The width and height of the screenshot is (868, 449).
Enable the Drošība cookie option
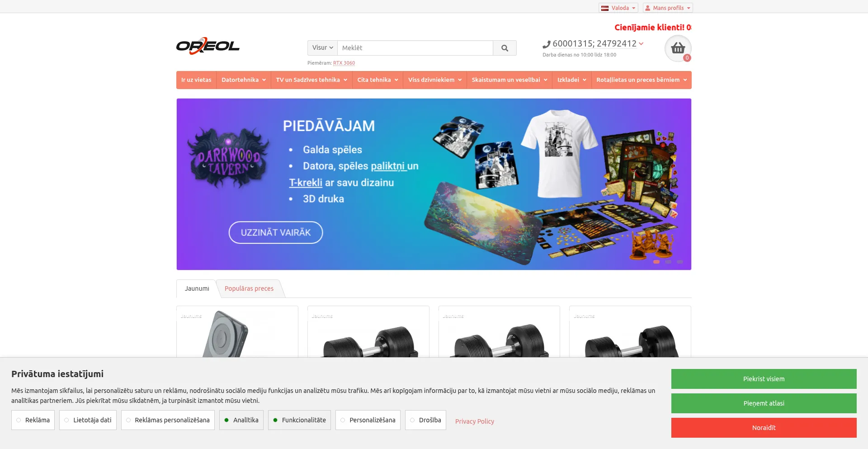(425, 420)
